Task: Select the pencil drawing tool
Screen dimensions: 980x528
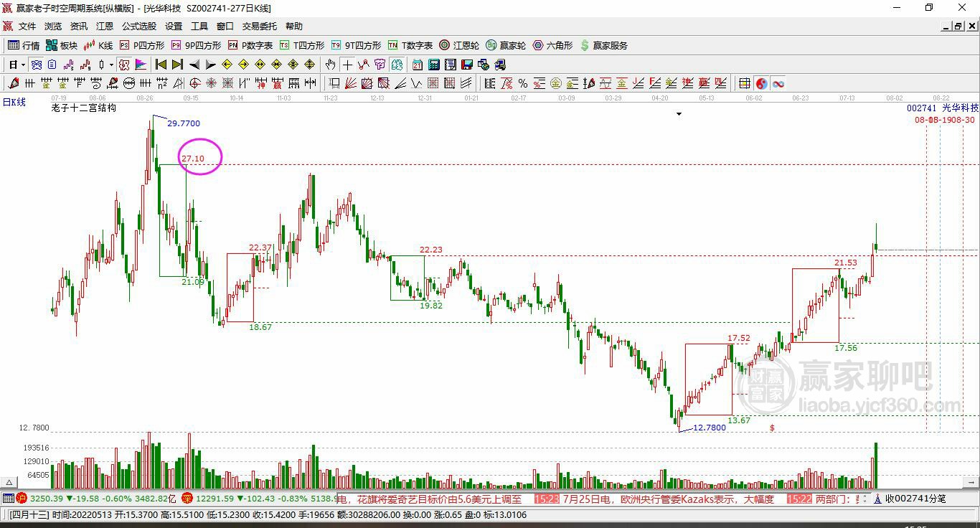Action: 14,83
